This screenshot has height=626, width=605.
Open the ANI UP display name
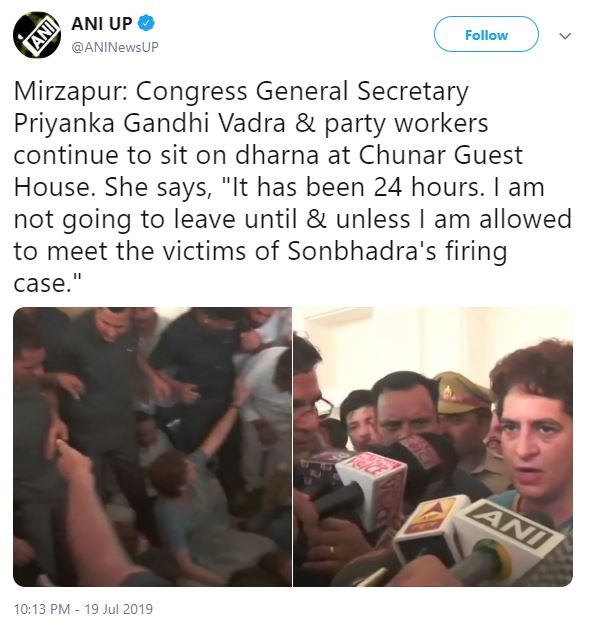click(x=101, y=24)
